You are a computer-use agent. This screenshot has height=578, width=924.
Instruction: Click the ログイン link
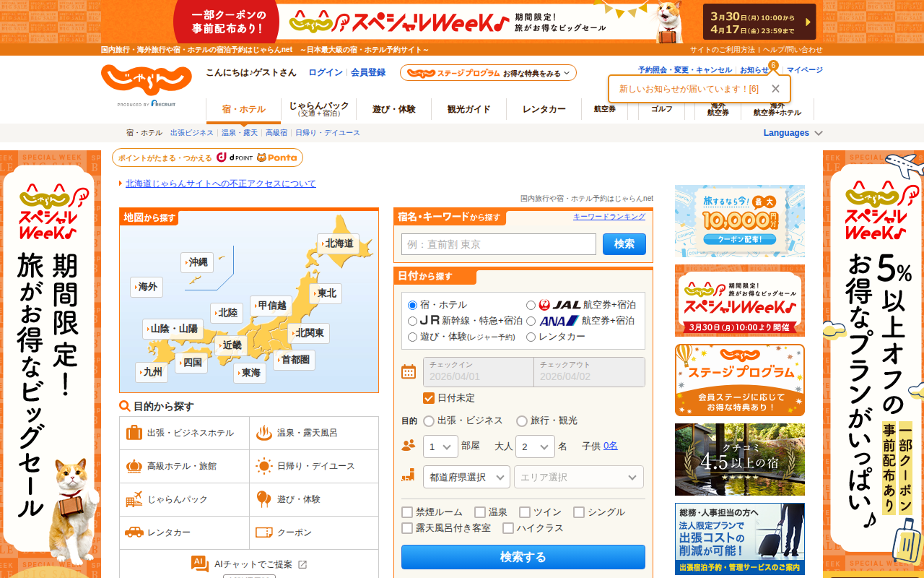coord(326,72)
